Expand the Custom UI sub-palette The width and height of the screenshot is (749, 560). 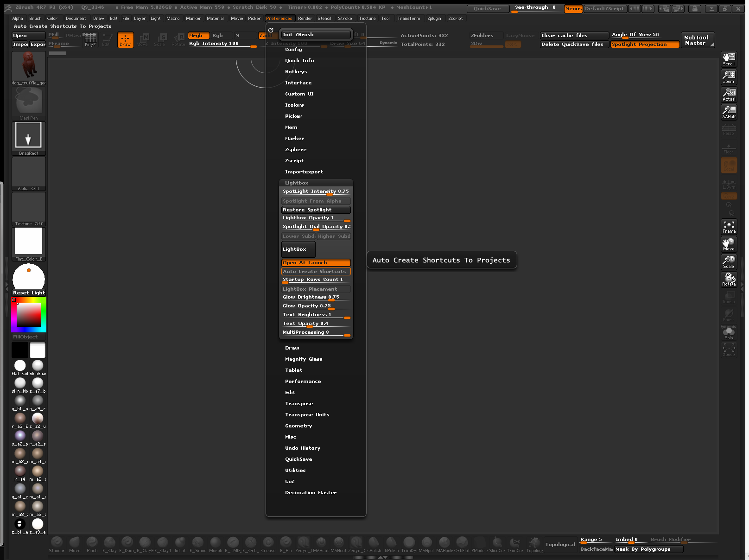[x=299, y=94]
